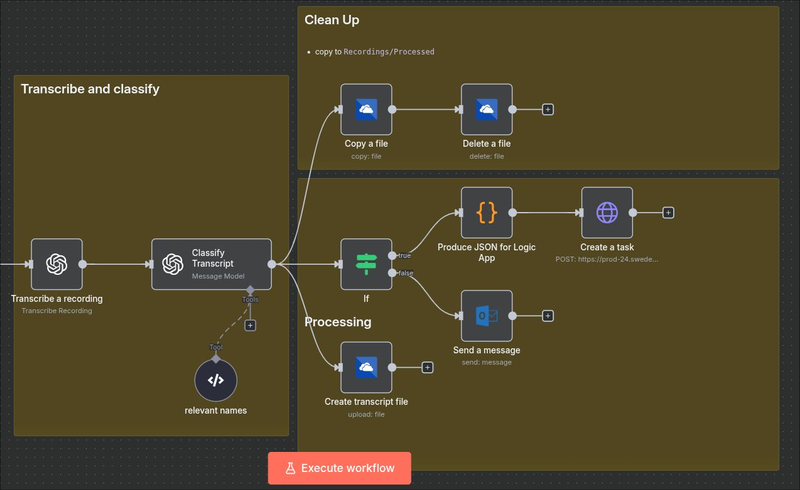This screenshot has width=800, height=490.
Task: Add node after Create transcript file
Action: (427, 367)
